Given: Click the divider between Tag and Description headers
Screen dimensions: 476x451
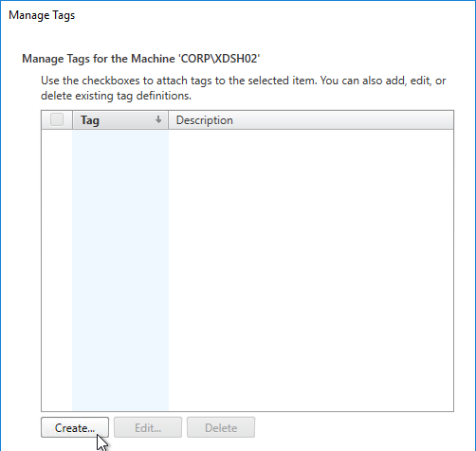Looking at the screenshot, I should 169,119.
